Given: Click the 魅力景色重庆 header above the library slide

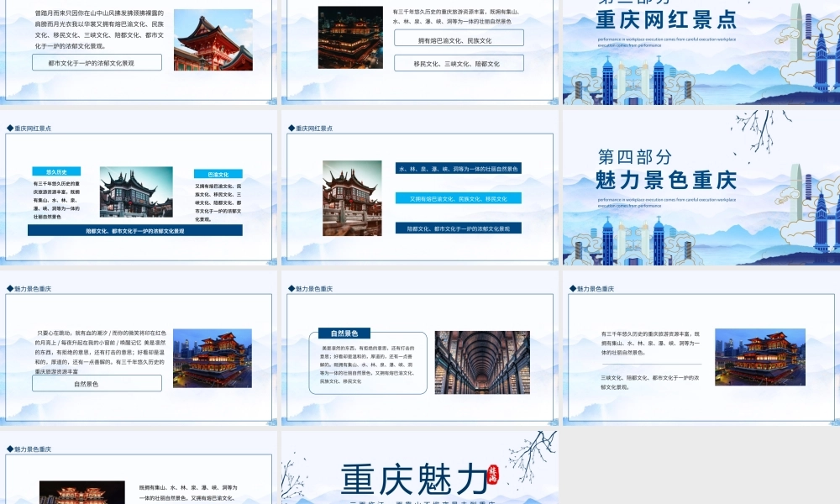Looking at the screenshot, I should [314, 289].
